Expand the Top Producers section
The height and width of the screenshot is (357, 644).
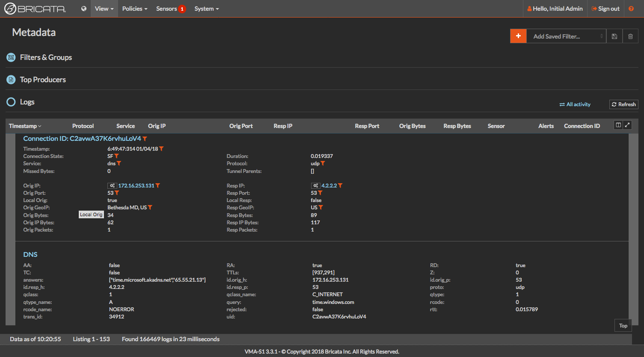click(42, 80)
